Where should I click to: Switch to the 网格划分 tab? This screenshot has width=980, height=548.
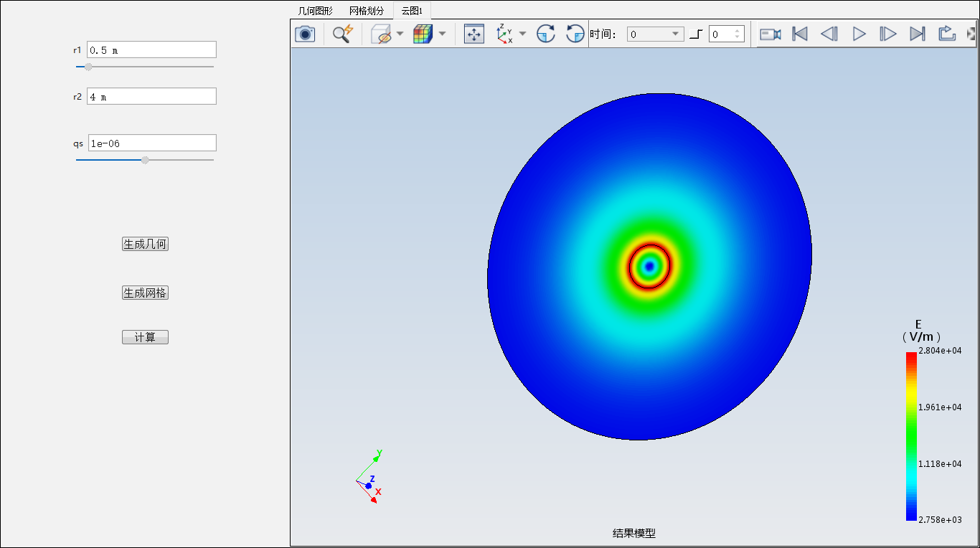coord(367,11)
